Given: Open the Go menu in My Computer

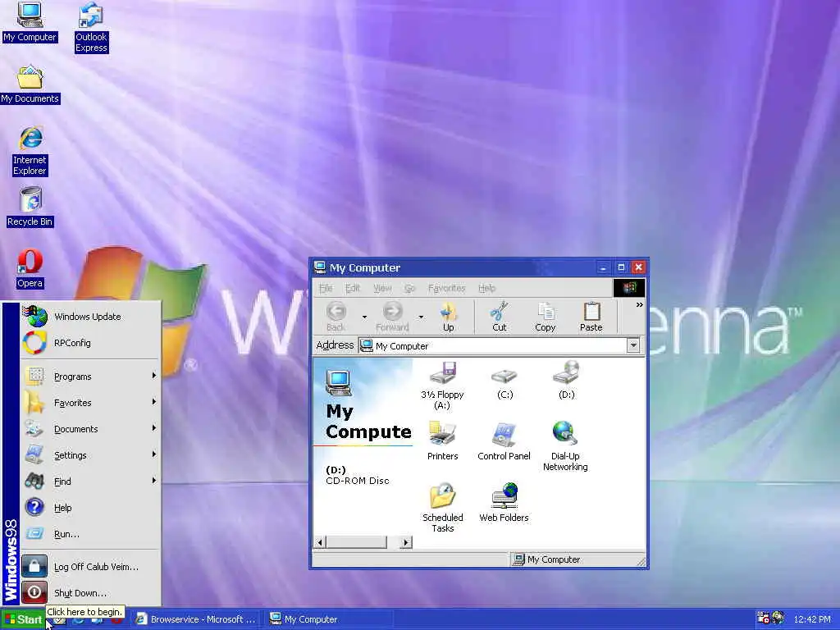Looking at the screenshot, I should pyautogui.click(x=410, y=288).
